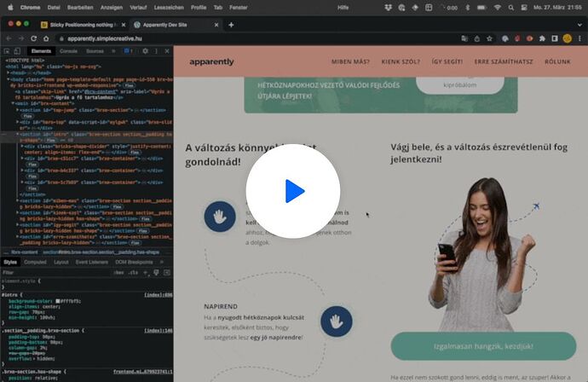Close the DevTools panel
The width and height of the screenshot is (588, 382).
[x=167, y=51]
